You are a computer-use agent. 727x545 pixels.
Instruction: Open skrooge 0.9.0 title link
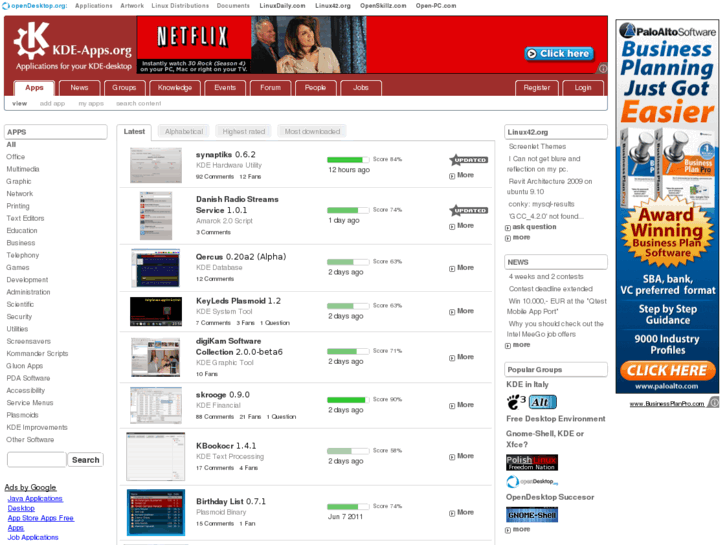click(223, 395)
